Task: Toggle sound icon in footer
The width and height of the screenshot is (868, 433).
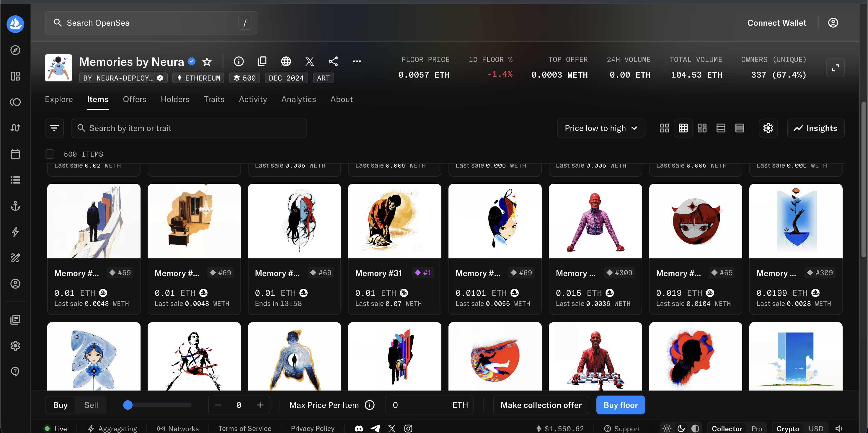Action: point(839,428)
